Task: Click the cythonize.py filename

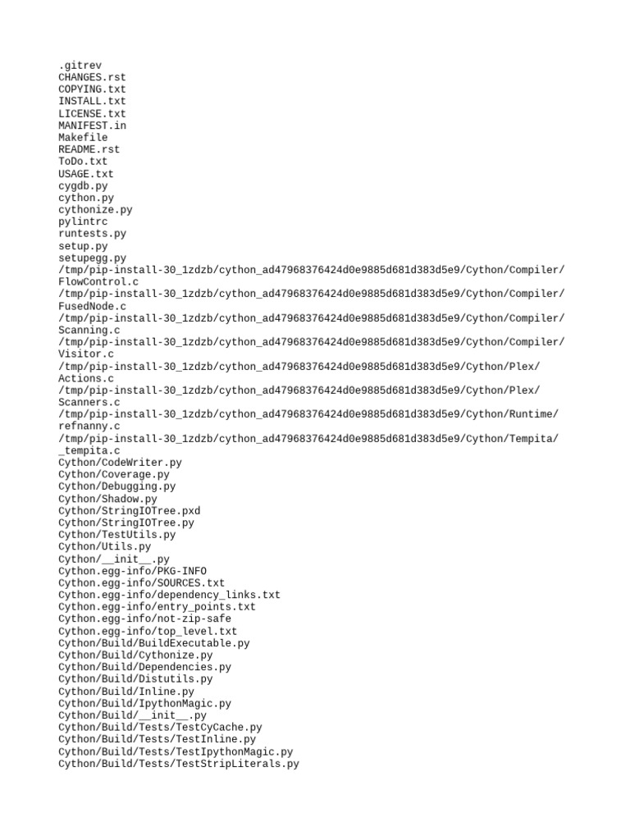Action: tap(95, 209)
